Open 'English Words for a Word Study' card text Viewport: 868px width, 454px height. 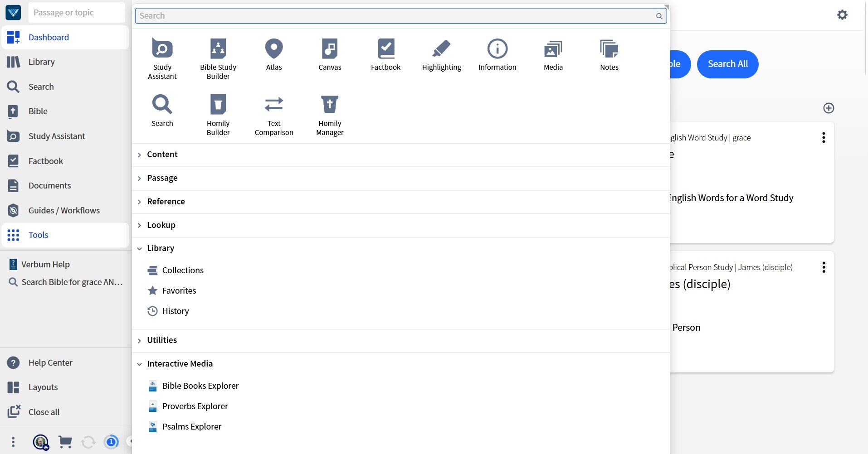point(731,198)
